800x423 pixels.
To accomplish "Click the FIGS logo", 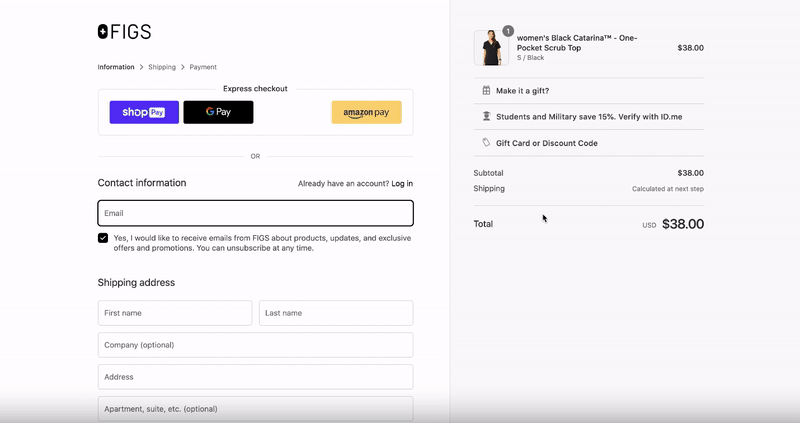I will point(124,32).
